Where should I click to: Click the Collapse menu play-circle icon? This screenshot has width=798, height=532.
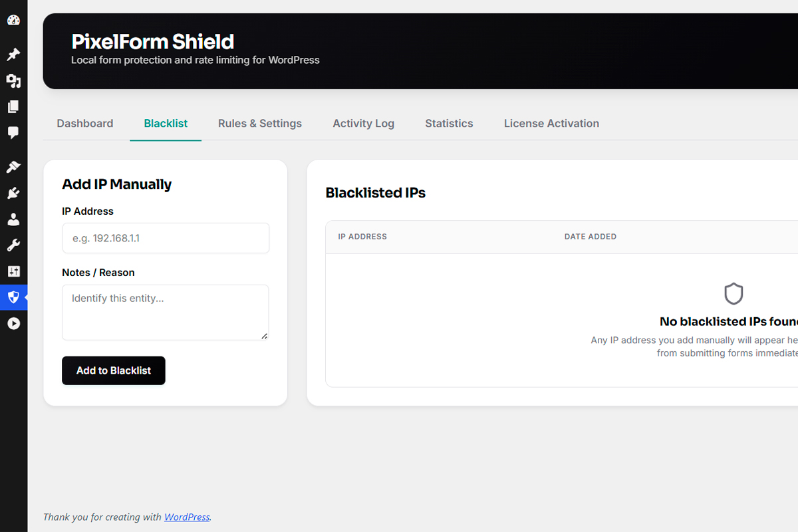tap(13, 324)
